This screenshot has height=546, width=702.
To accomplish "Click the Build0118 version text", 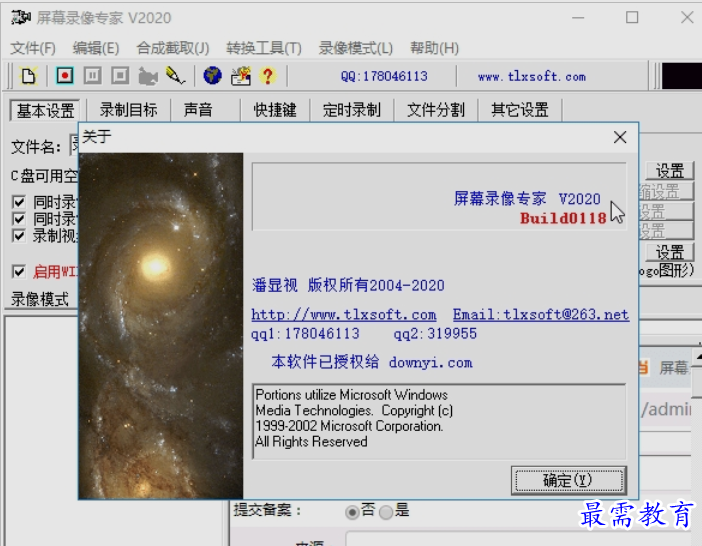I will (x=563, y=218).
